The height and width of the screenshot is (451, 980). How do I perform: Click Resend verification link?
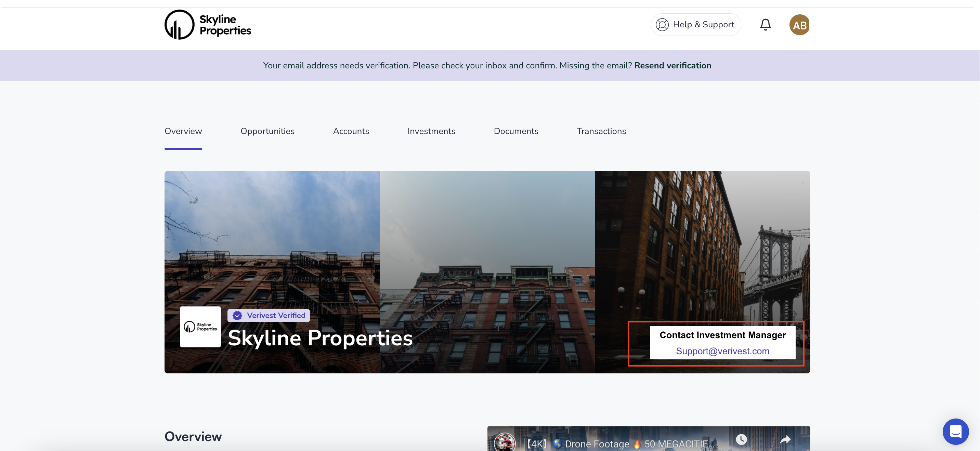click(x=672, y=65)
